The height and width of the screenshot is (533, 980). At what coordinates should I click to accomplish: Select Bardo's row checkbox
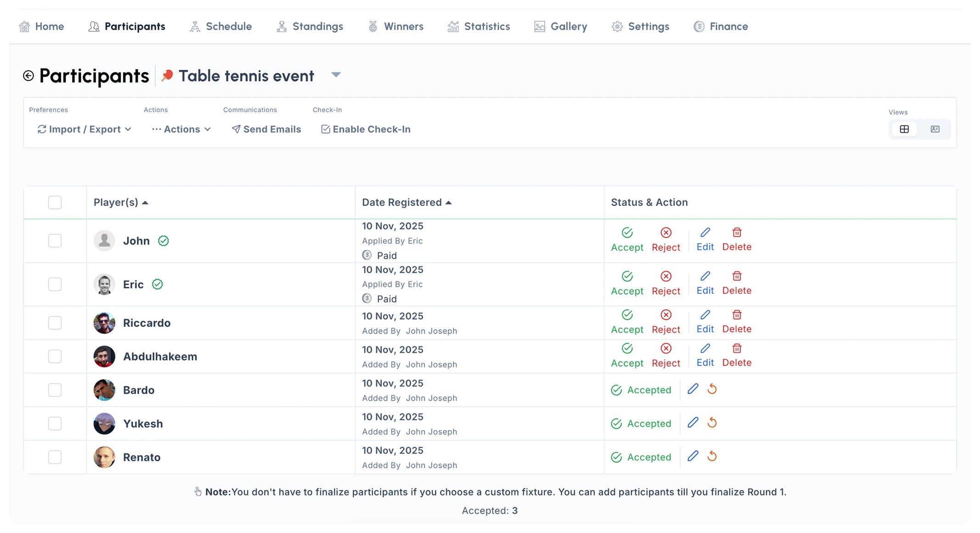pos(55,390)
